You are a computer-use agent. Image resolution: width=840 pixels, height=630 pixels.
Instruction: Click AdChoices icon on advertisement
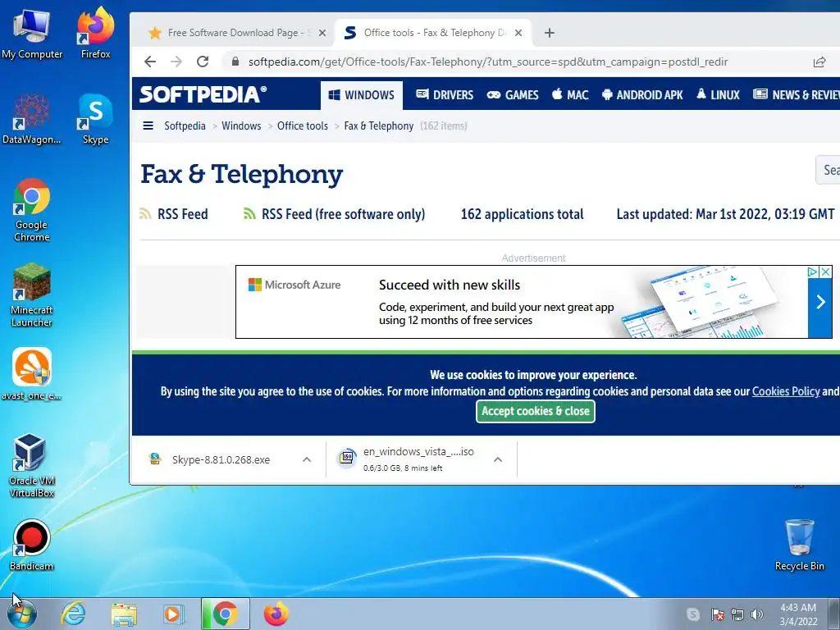pyautogui.click(x=813, y=272)
